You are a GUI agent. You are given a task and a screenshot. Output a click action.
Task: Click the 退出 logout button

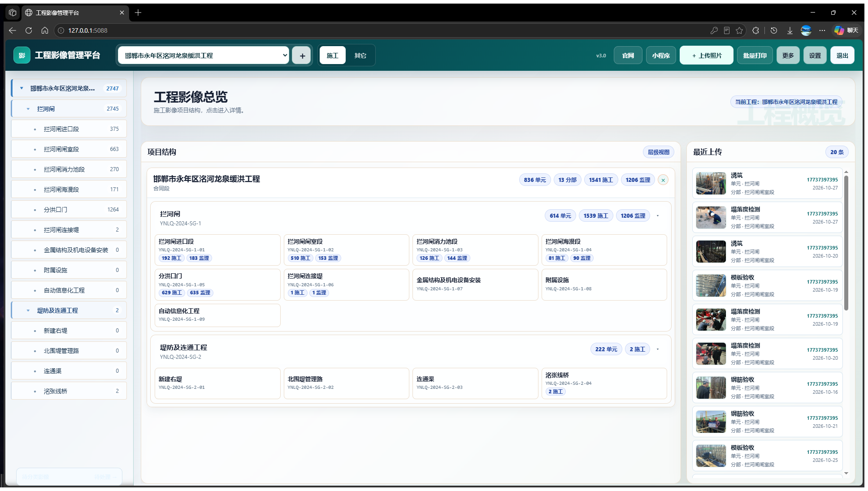(x=842, y=56)
